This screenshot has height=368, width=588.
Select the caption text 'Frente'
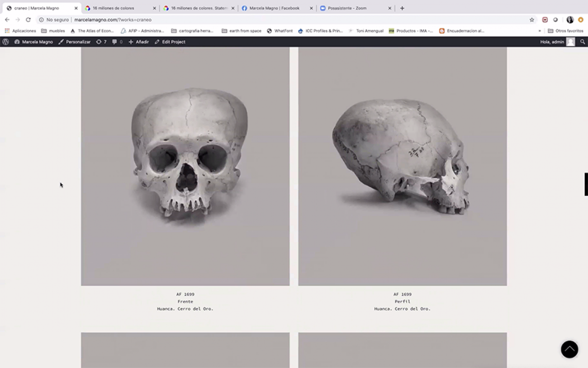coord(185,301)
